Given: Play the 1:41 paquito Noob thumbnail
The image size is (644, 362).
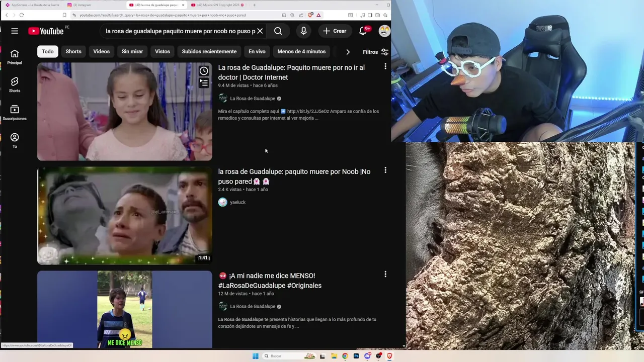Looking at the screenshot, I should click(x=125, y=216).
